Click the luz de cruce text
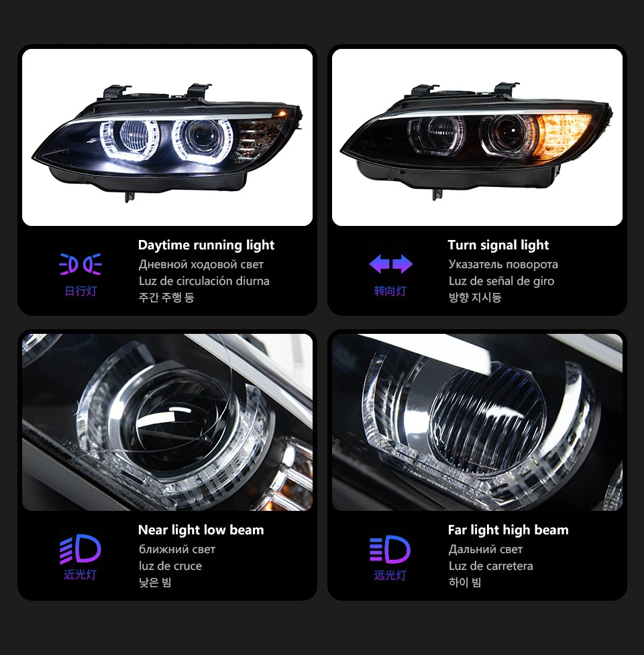 170,566
